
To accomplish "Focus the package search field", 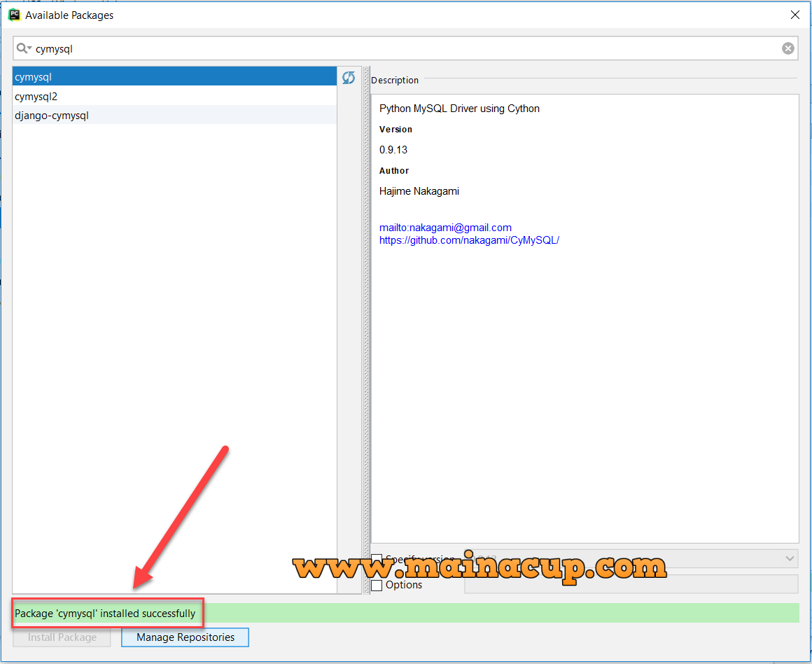I will click(405, 49).
